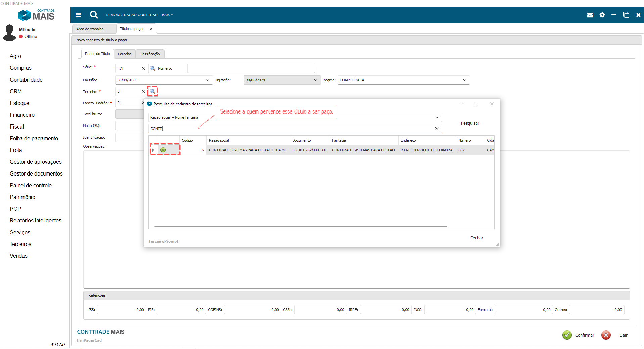Click the Pesquisar button
This screenshot has height=349, width=644.
[470, 123]
